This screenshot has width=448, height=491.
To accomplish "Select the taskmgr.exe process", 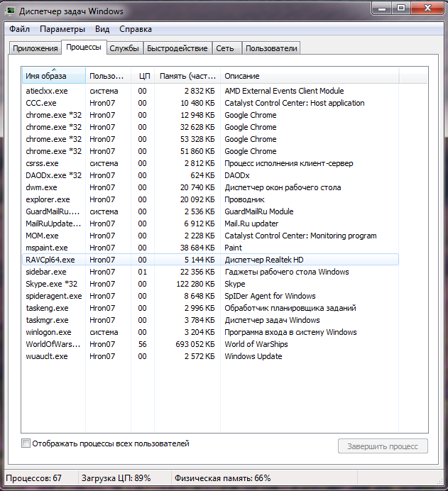I will 210,320.
